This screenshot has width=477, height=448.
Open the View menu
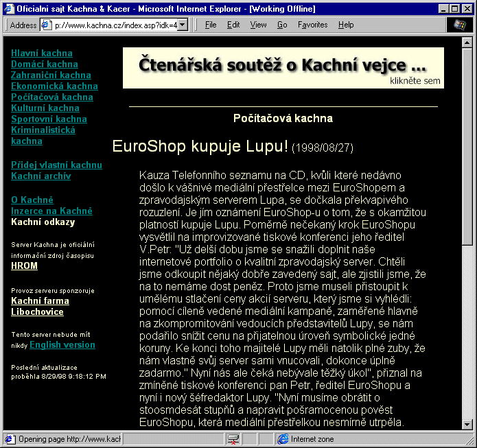coord(258,25)
